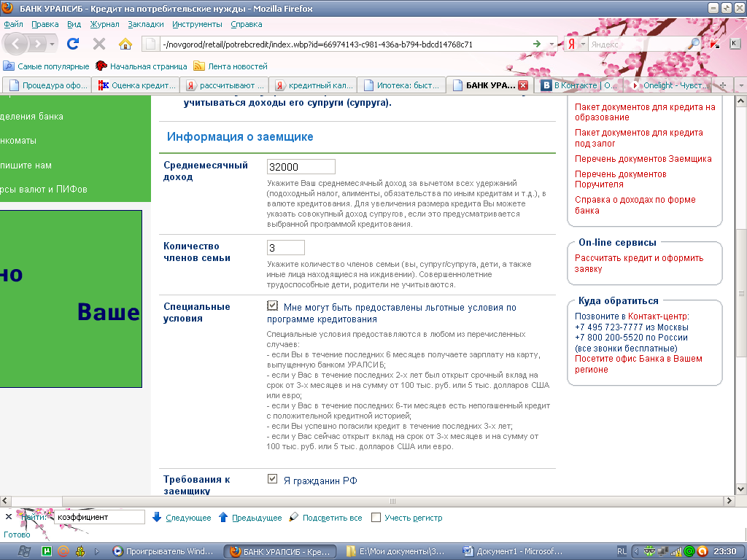Click the browser Forward arrow button
Viewport: 747px width, 560px height.
coord(36,44)
